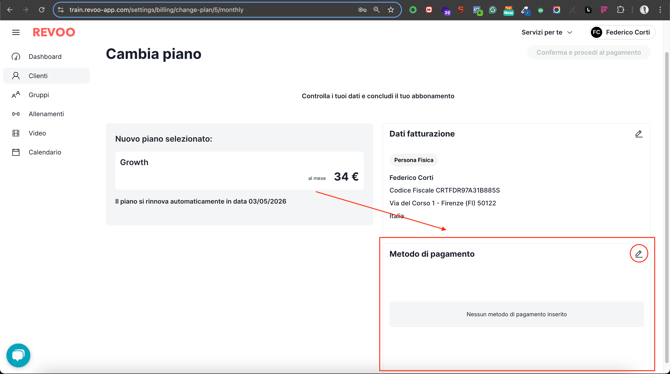Click the Allenamenti dumbbell icon
The width and height of the screenshot is (670, 374).
(x=16, y=114)
